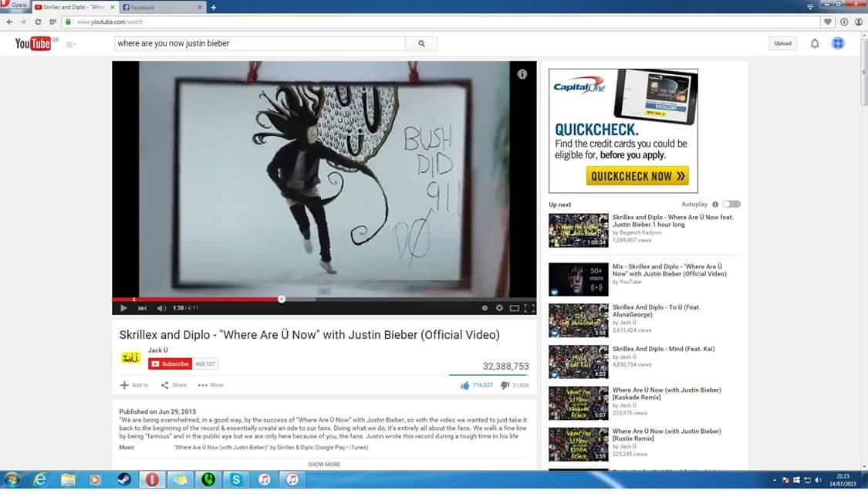Open the Speed Dial grid
This screenshot has width=868, height=494.
52,22
